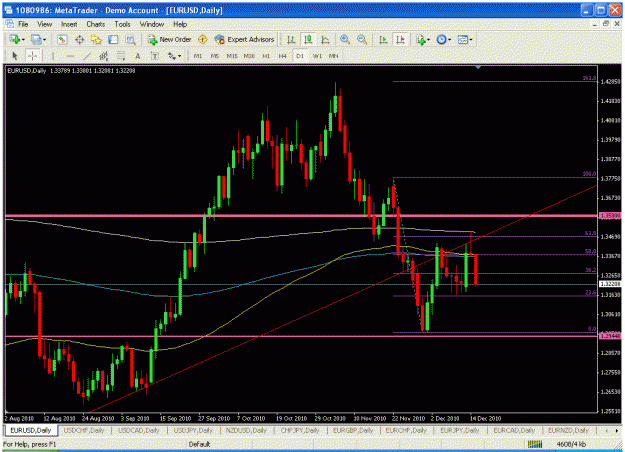Open the Charts menu
The height and width of the screenshot is (452, 625).
96,24
